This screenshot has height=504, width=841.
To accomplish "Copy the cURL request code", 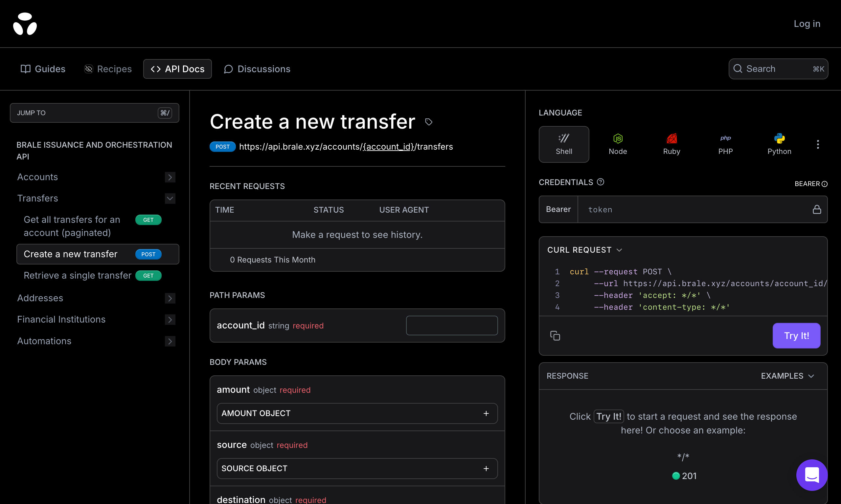I will pos(555,336).
